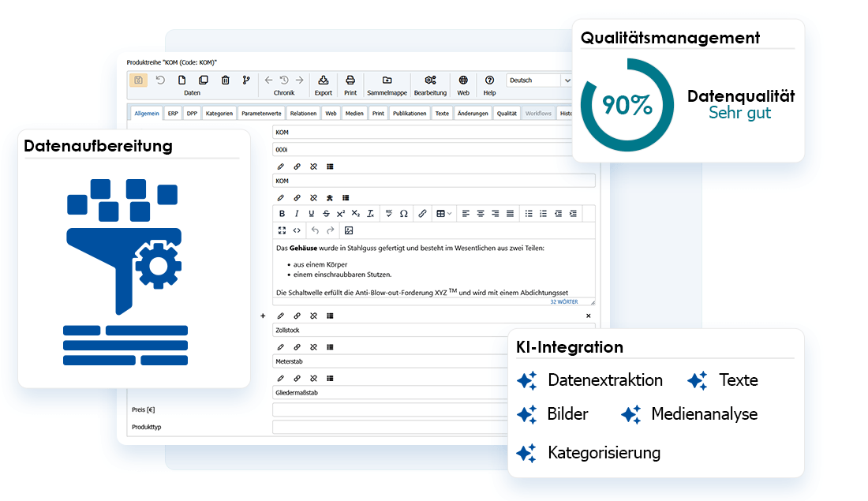The width and height of the screenshot is (868, 501).
Task: Insert an image into the editor
Action: 349,230
